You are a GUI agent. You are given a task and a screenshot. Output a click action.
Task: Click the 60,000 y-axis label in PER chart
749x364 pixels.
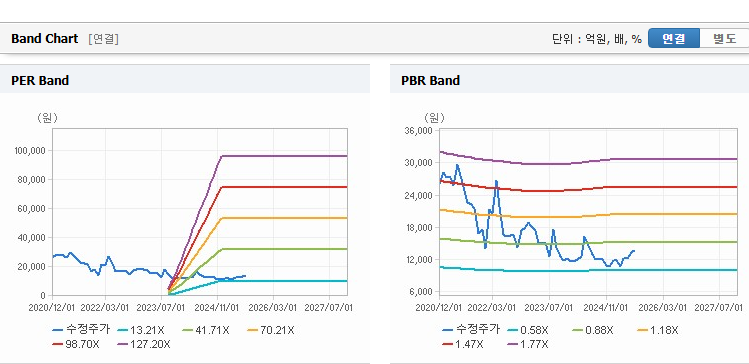tap(32, 209)
